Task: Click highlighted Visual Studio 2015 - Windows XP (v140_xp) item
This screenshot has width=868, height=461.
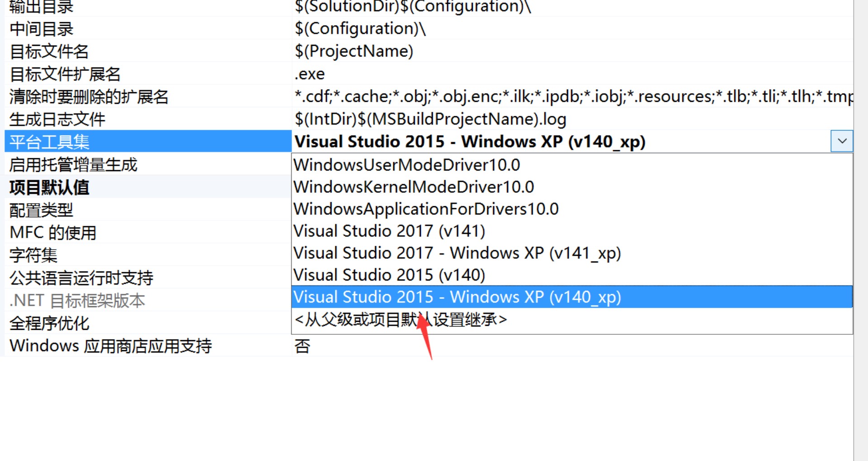Action: coord(457,297)
